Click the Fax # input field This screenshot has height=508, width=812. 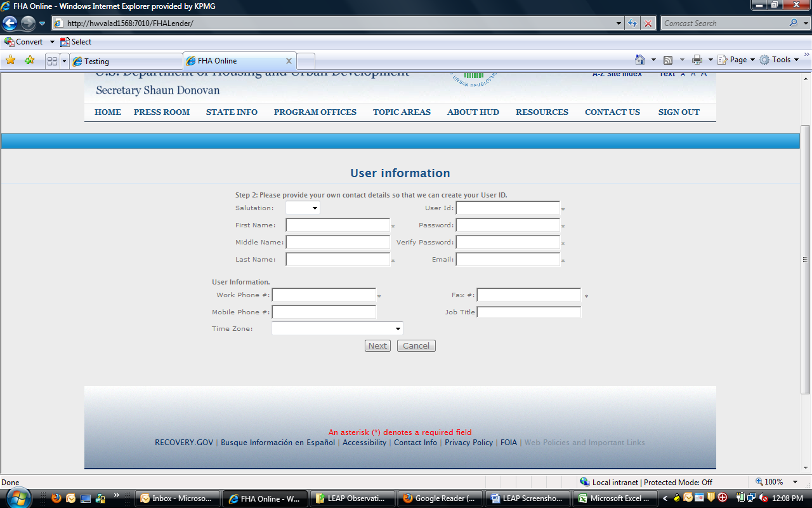(529, 295)
